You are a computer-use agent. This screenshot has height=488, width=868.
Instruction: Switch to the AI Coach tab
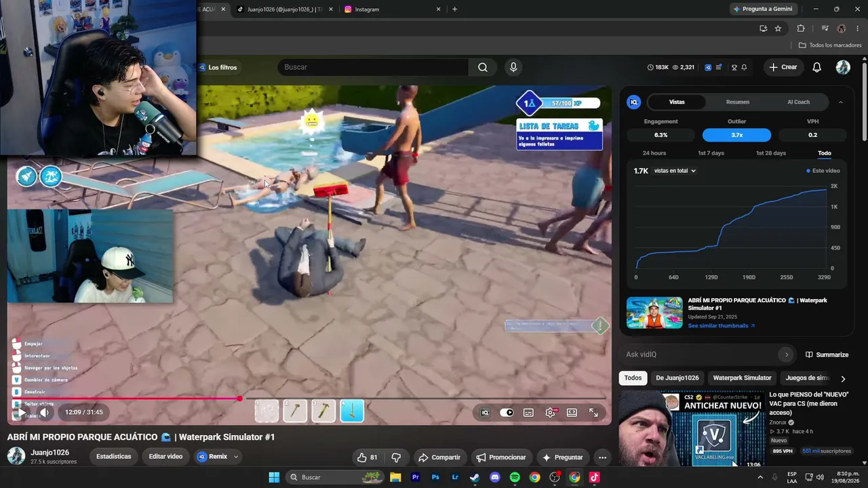(x=798, y=102)
